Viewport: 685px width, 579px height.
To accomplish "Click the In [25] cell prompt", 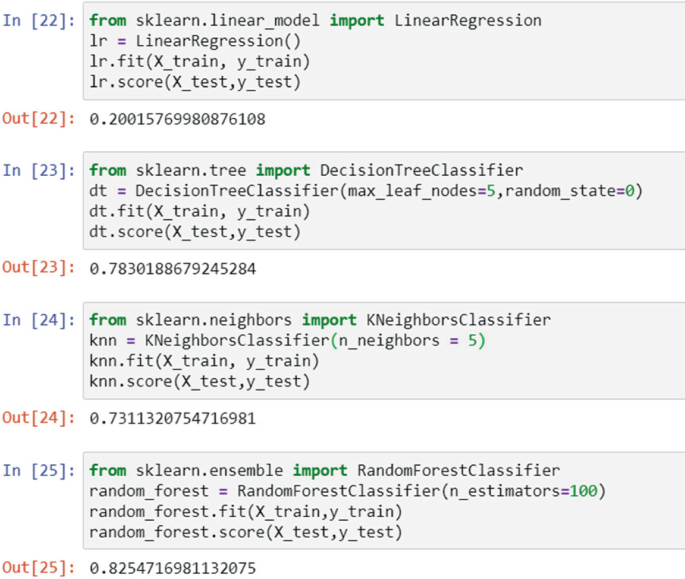I will 39,470.
